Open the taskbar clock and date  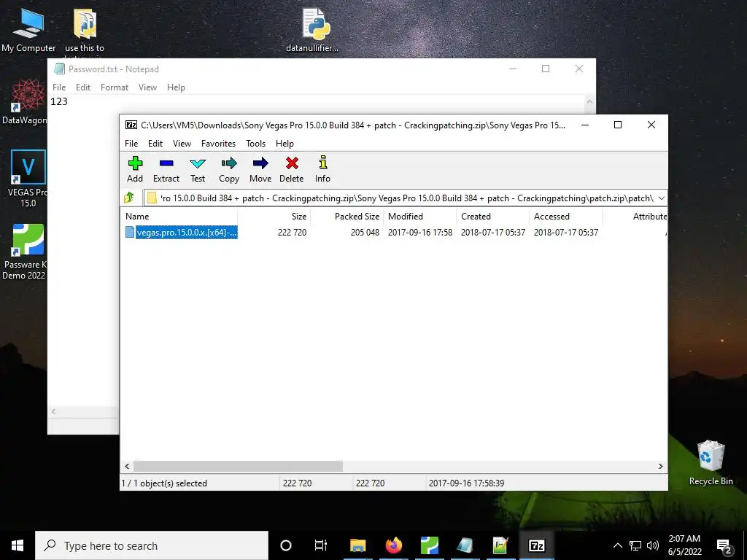point(684,545)
